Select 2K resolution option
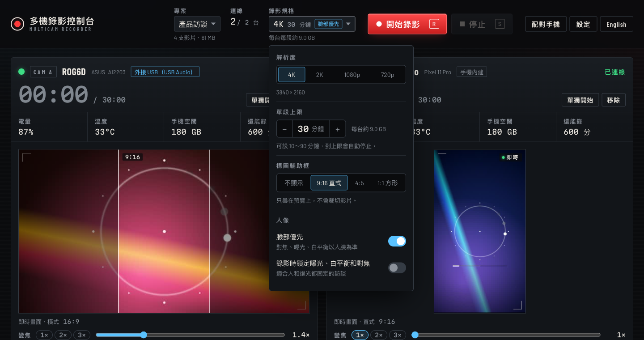644x340 pixels. point(319,75)
